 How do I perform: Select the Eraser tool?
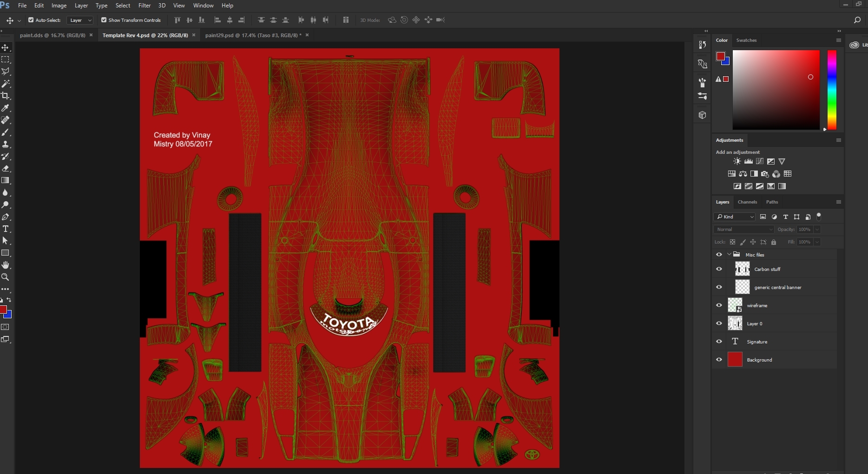pyautogui.click(x=6, y=168)
